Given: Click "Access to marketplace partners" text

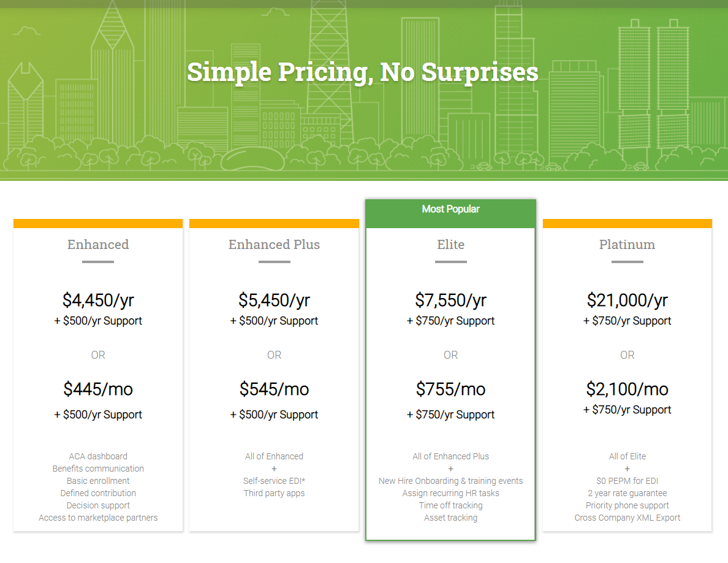Looking at the screenshot, I should [x=98, y=518].
